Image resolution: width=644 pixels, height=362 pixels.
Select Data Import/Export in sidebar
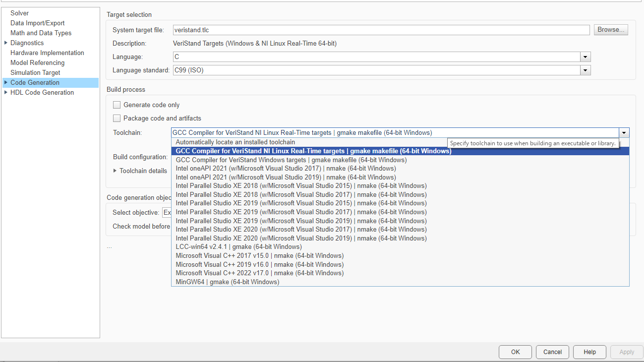point(37,23)
